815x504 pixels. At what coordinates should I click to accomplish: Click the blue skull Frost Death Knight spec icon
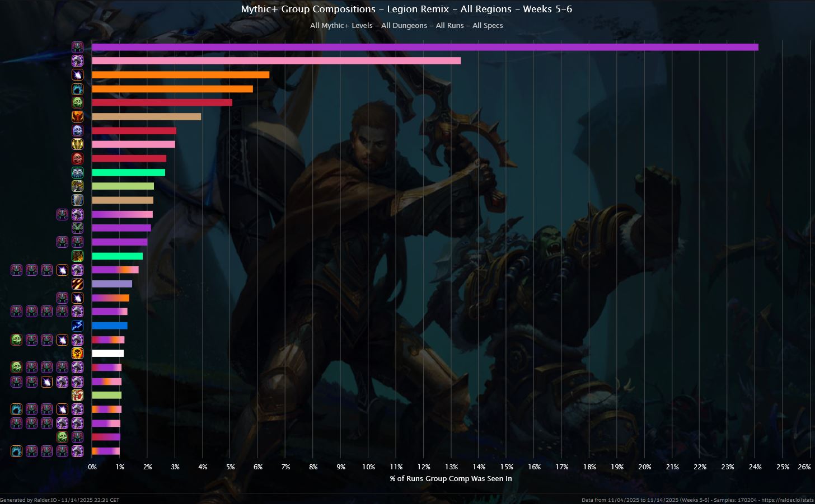coord(77,130)
